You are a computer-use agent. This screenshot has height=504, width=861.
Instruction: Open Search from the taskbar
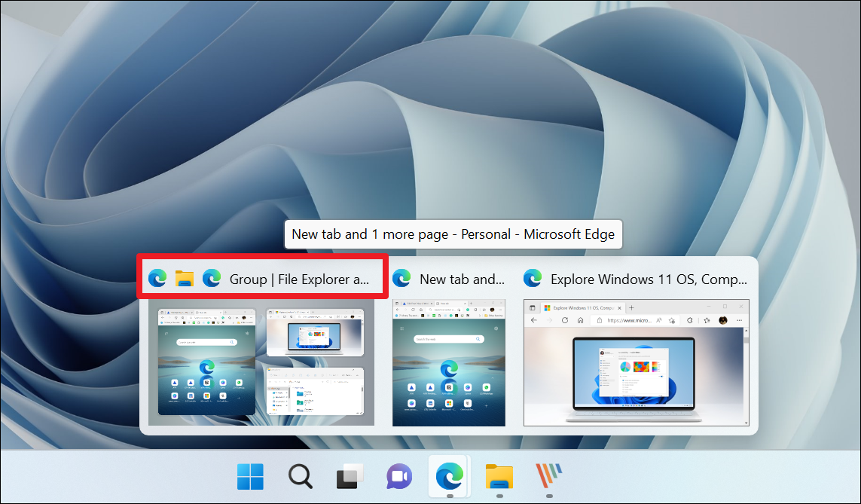(300, 476)
